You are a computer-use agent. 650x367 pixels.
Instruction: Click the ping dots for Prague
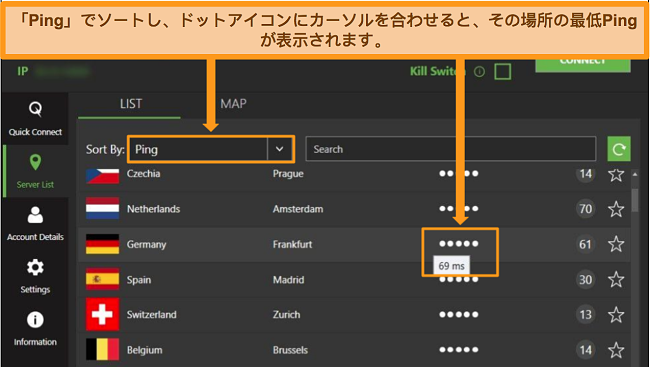click(458, 173)
